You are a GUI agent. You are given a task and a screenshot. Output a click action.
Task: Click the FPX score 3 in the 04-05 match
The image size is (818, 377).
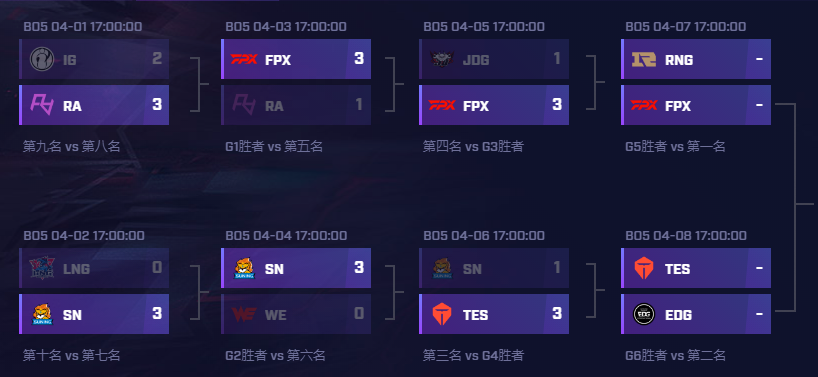click(557, 105)
